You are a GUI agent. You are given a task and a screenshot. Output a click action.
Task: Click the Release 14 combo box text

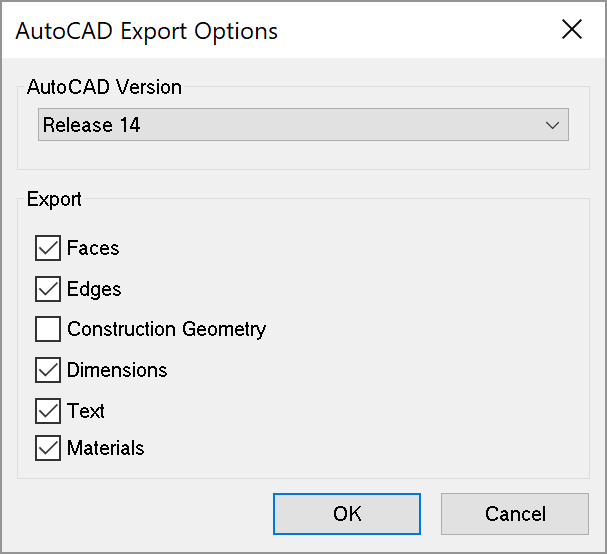point(92,126)
